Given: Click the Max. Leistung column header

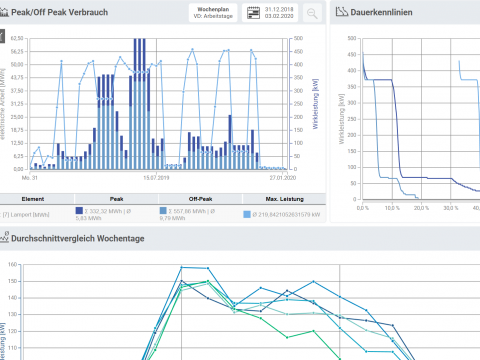Looking at the screenshot, I should coord(284,199).
